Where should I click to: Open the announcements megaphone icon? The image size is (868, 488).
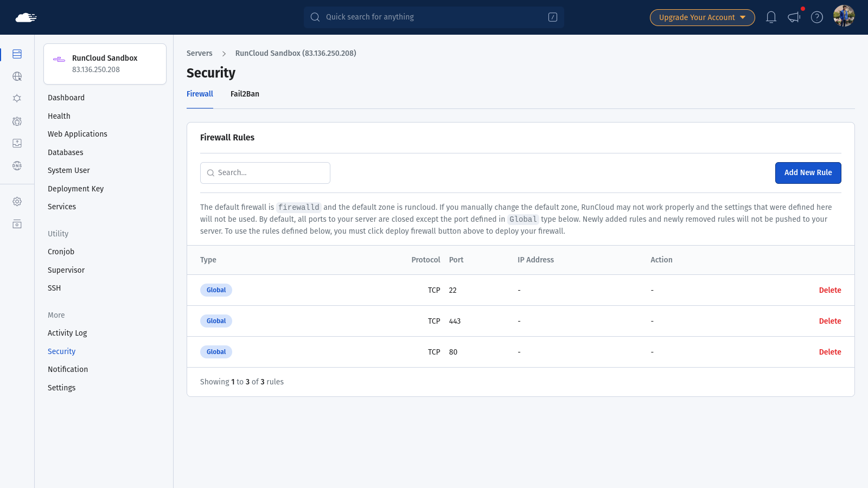click(x=794, y=17)
